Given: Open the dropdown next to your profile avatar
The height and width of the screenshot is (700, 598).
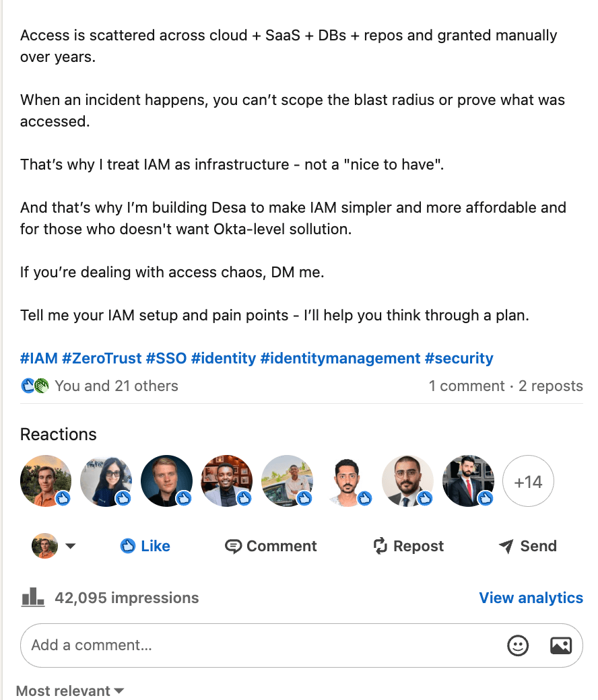Looking at the screenshot, I should [x=71, y=546].
